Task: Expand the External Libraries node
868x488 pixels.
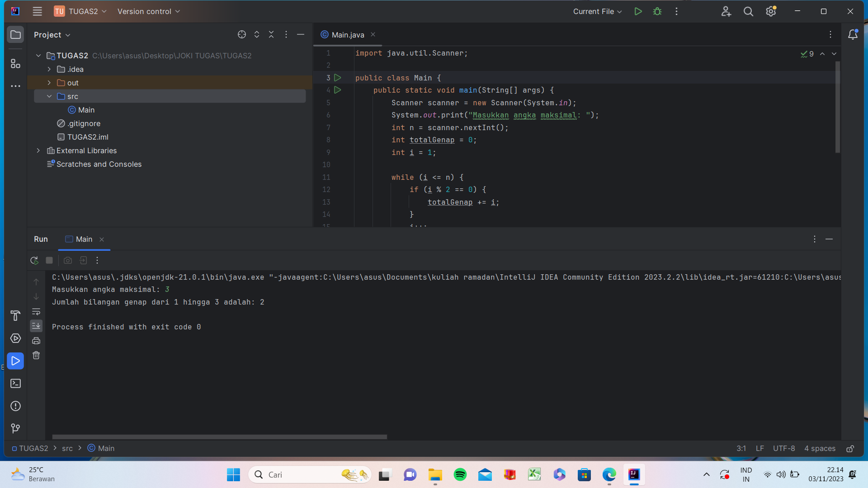Action: tap(38, 150)
